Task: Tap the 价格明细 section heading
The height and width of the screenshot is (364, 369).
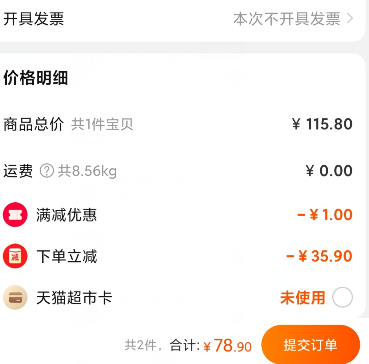Action: point(36,78)
